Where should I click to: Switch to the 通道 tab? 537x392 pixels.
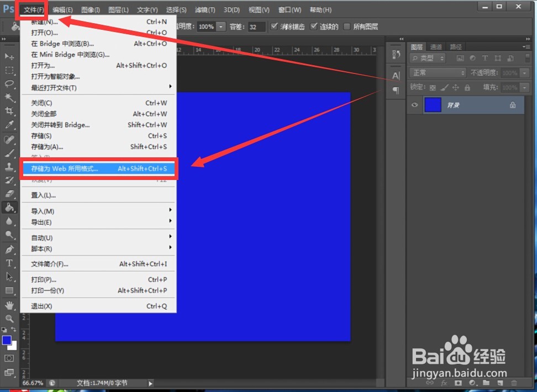tap(436, 47)
